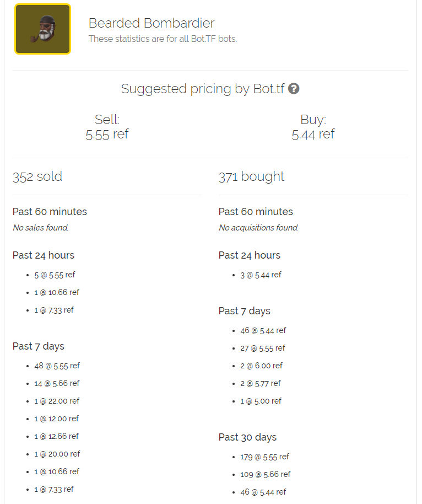The image size is (422, 504).
Task: Click the 1 @ 22.00 ref sale entry
Action: pos(57,401)
